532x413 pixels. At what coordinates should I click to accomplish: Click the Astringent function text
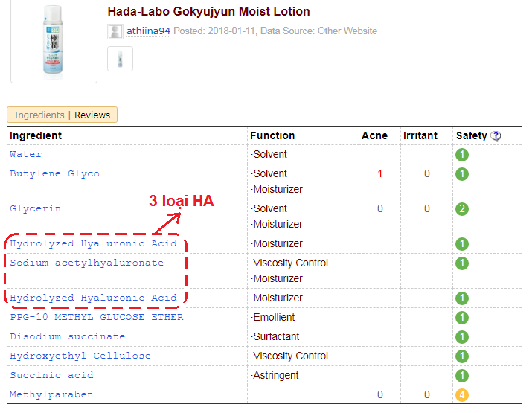pos(276,375)
